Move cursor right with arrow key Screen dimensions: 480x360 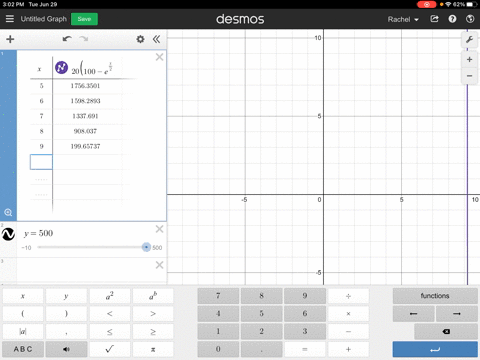457,314
